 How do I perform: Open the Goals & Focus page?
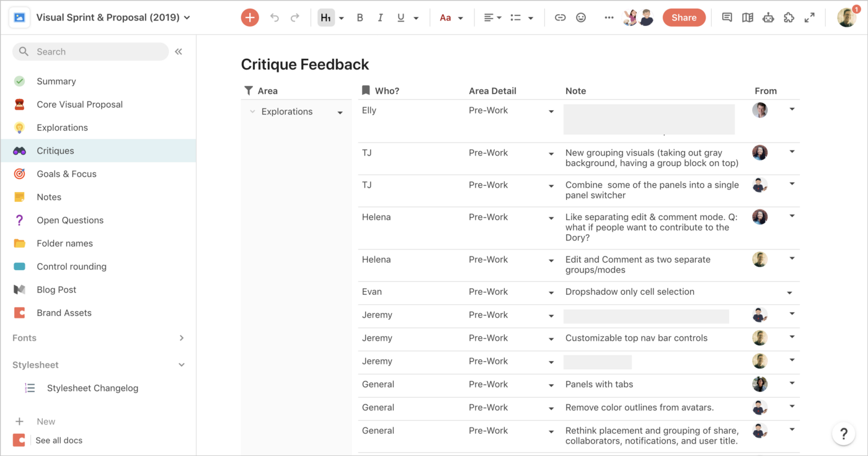[66, 174]
